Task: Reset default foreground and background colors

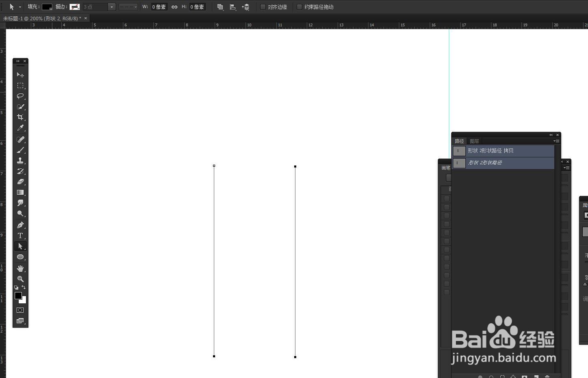Action: coord(16,288)
